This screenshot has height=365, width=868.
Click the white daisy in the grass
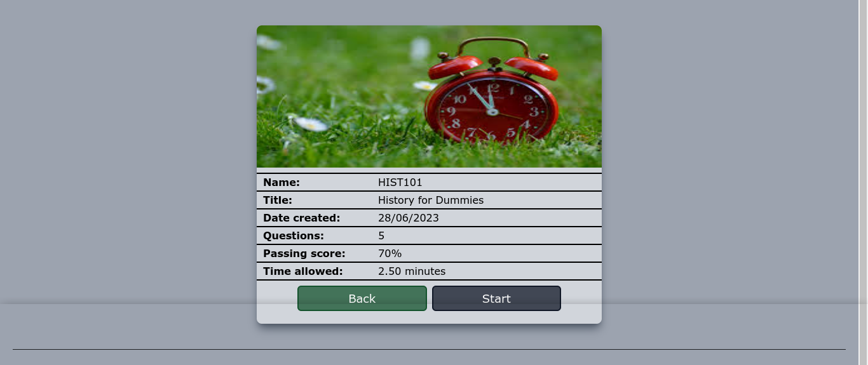[x=311, y=124]
